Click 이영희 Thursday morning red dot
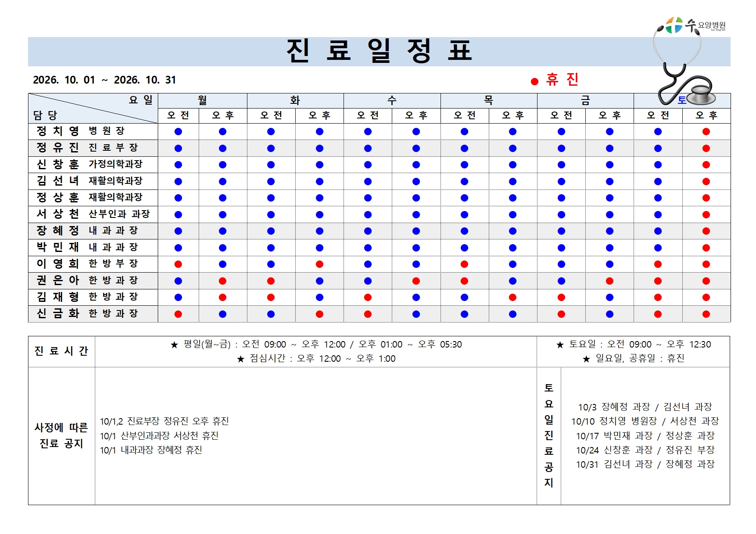 (x=464, y=264)
